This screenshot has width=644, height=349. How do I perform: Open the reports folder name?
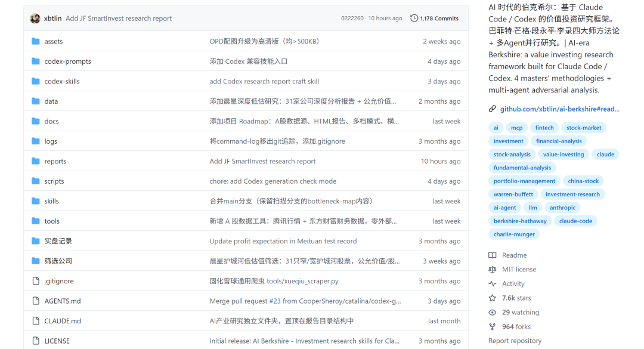55,161
